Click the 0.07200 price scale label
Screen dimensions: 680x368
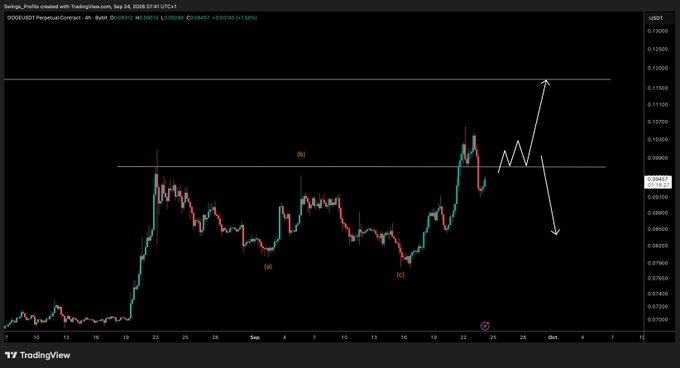coord(657,306)
